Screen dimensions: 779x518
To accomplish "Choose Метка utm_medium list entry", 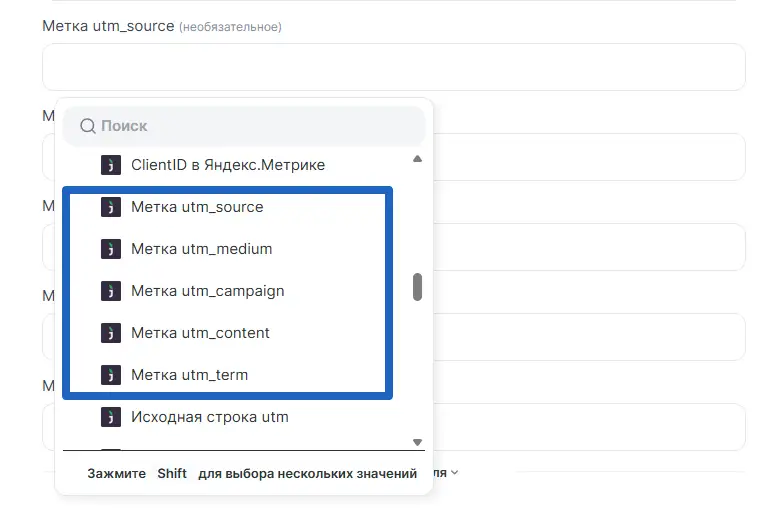I will point(201,249).
